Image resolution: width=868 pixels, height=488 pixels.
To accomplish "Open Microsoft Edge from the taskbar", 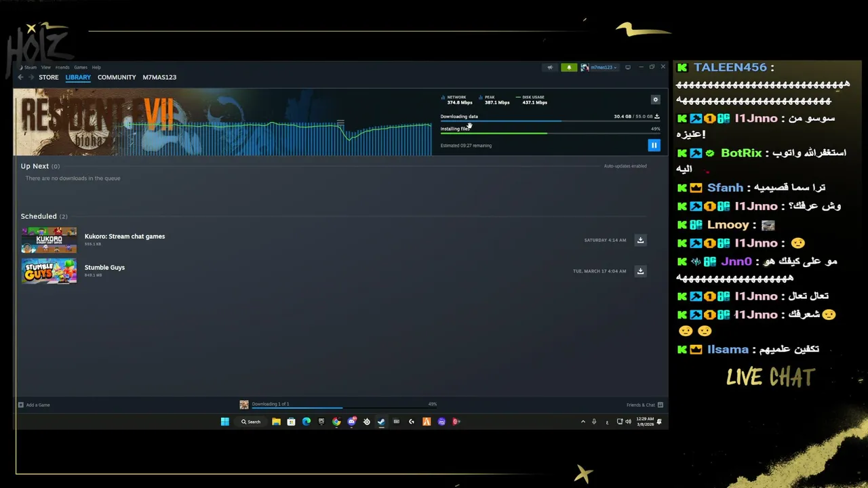I will coord(307,422).
